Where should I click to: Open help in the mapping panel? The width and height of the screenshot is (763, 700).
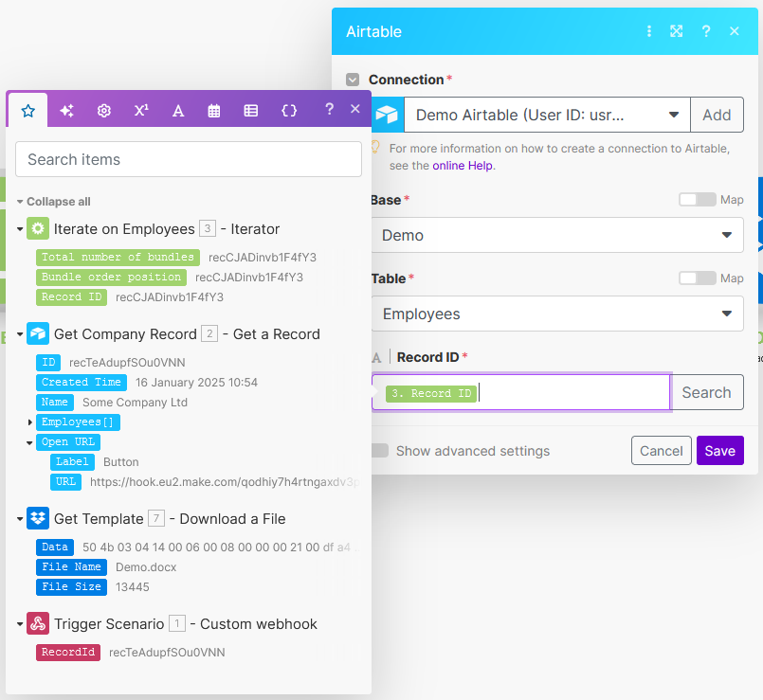(x=330, y=109)
